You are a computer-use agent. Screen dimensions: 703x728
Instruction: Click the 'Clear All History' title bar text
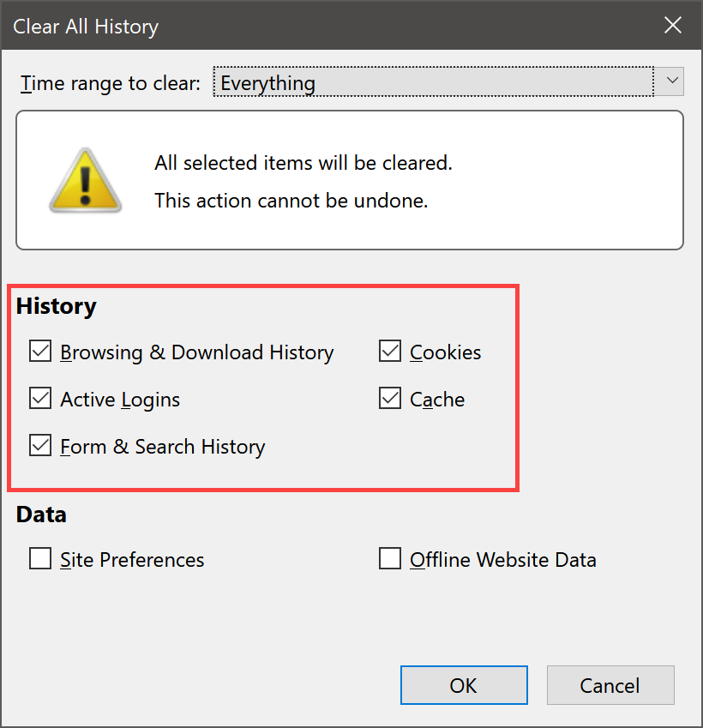pos(86,27)
